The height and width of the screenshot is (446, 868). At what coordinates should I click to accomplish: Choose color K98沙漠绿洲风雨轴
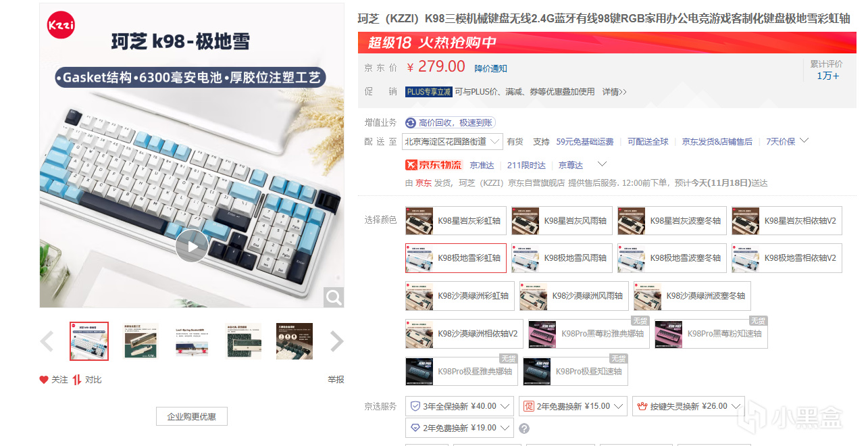point(574,296)
